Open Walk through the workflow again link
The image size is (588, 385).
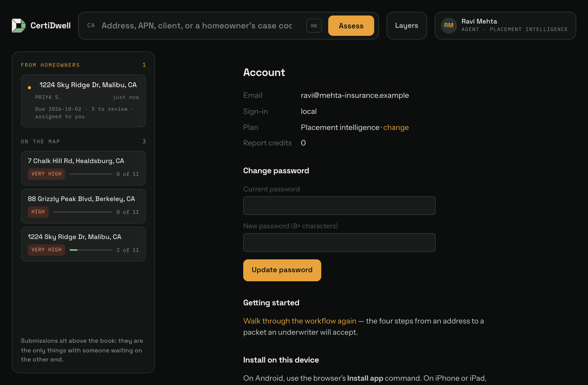pyautogui.click(x=300, y=321)
